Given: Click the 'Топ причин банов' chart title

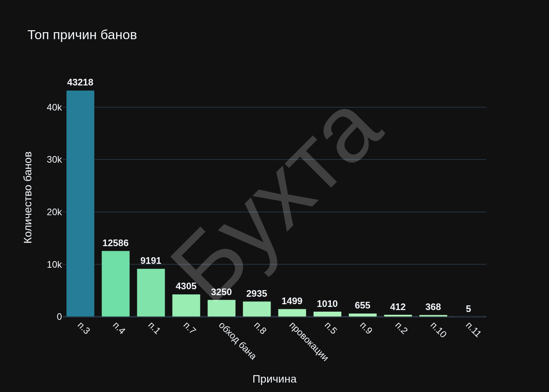Looking at the screenshot, I should [x=82, y=35].
